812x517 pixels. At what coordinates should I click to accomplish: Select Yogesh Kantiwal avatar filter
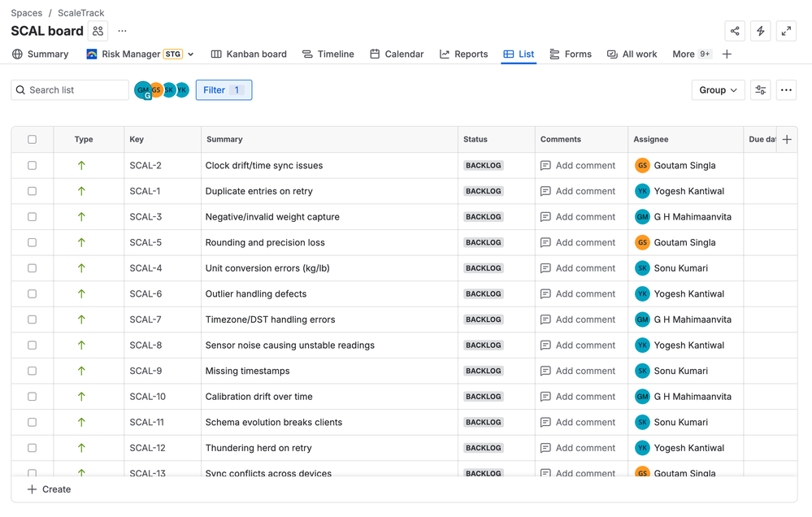point(183,90)
